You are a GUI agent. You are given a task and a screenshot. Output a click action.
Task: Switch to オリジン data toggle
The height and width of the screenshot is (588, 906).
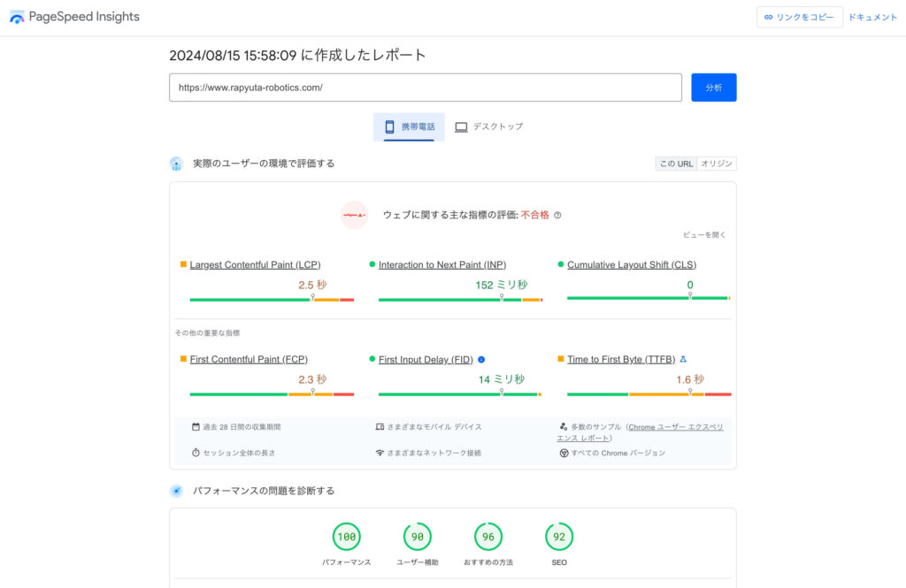click(717, 164)
